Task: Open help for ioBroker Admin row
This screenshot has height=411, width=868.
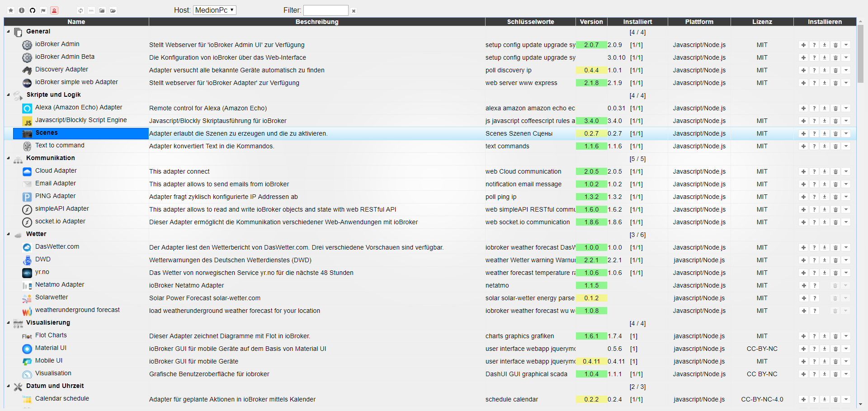Action: (814, 45)
